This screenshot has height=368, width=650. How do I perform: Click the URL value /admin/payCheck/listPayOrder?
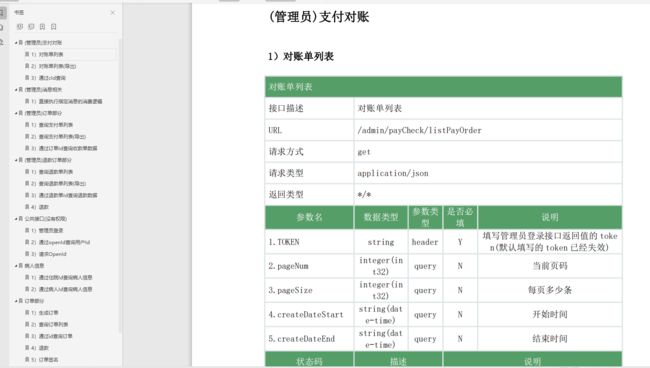420,130
